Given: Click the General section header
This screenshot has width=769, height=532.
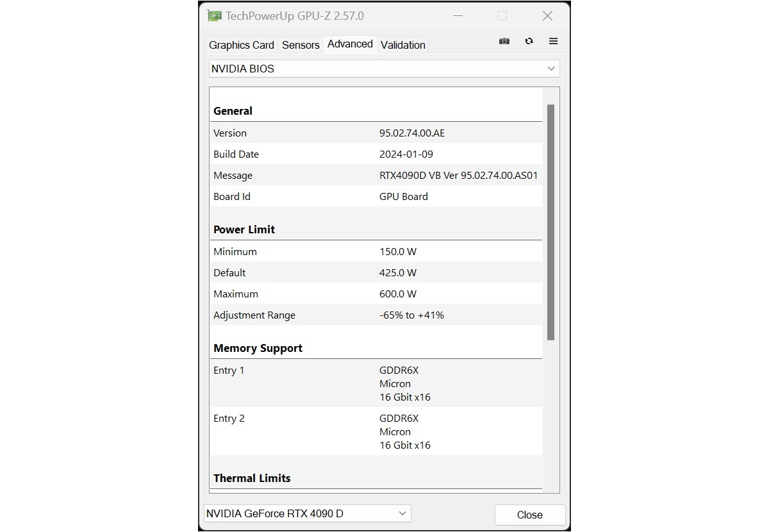Looking at the screenshot, I should pyautogui.click(x=233, y=111).
